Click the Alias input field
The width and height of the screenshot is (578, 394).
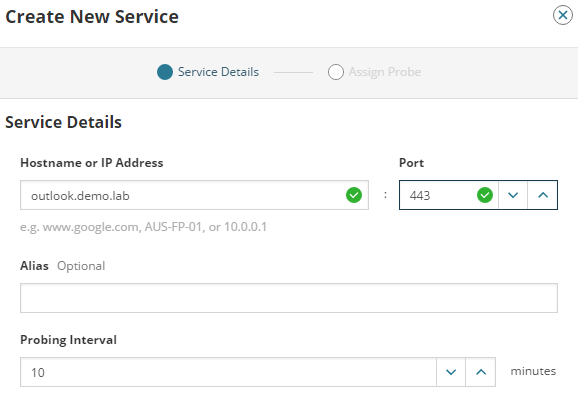(289, 298)
